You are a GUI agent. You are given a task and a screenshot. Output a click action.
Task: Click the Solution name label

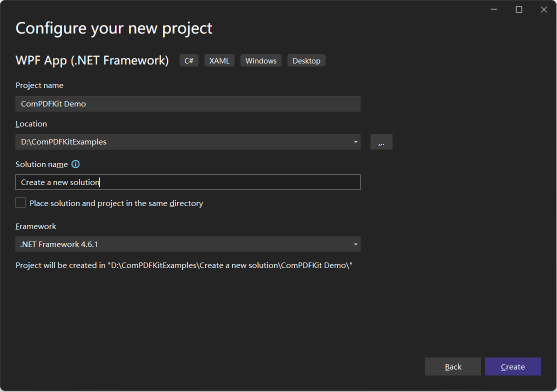[x=41, y=164]
